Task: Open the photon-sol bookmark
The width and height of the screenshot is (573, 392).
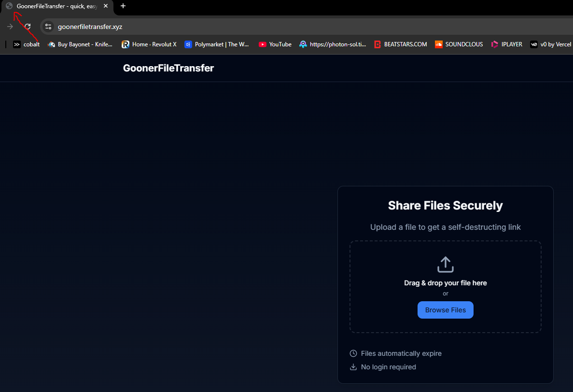Action: pyautogui.click(x=333, y=44)
